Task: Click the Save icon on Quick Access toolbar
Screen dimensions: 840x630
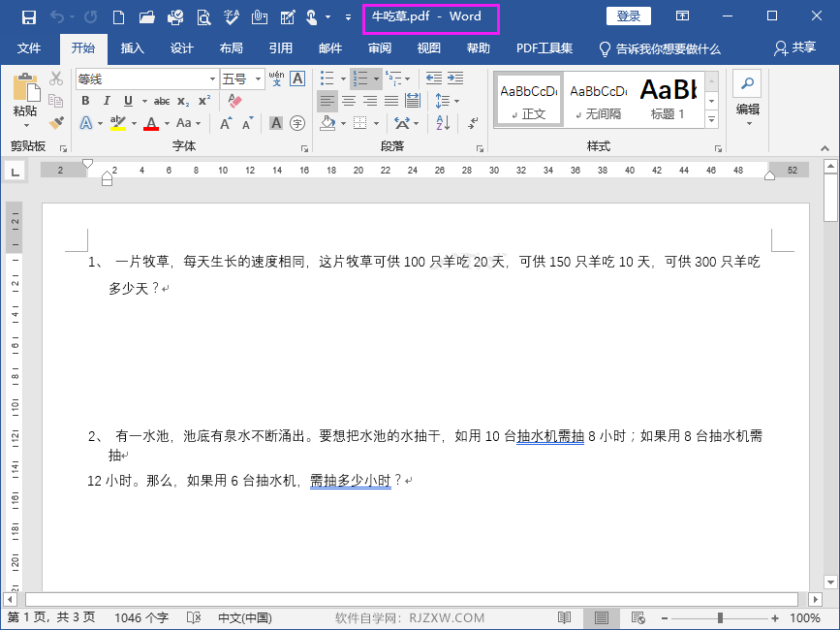Action: tap(28, 16)
